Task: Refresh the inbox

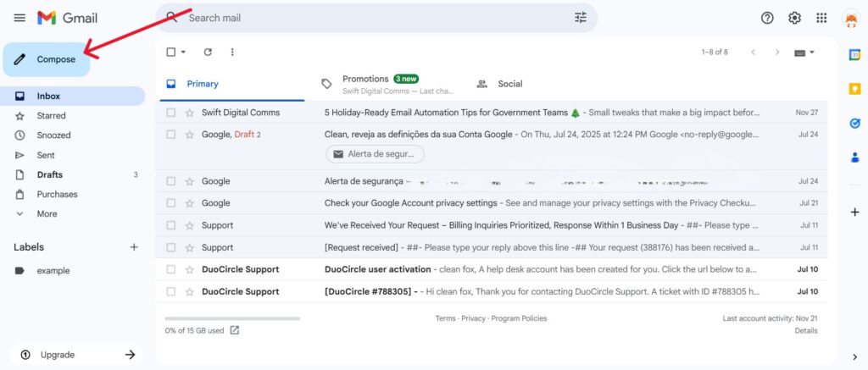Action: pyautogui.click(x=208, y=52)
